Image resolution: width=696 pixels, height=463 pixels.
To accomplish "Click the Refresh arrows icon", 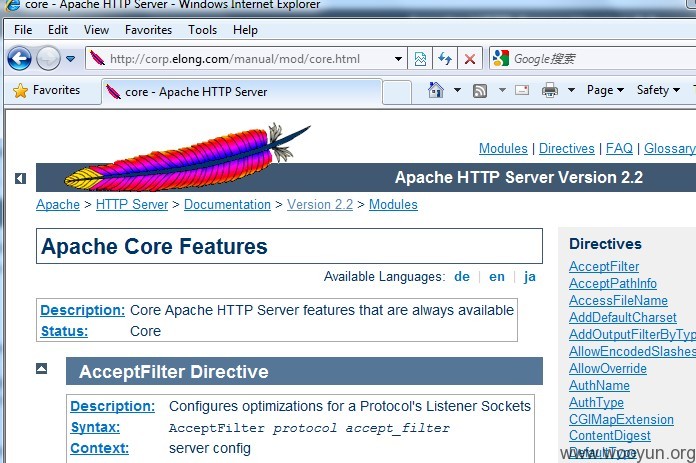I will point(445,59).
